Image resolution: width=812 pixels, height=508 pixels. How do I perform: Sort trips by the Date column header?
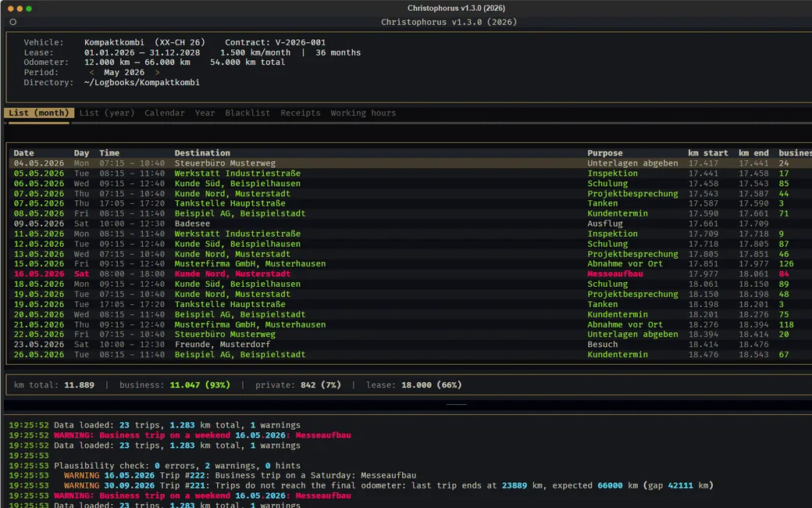pyautogui.click(x=24, y=153)
